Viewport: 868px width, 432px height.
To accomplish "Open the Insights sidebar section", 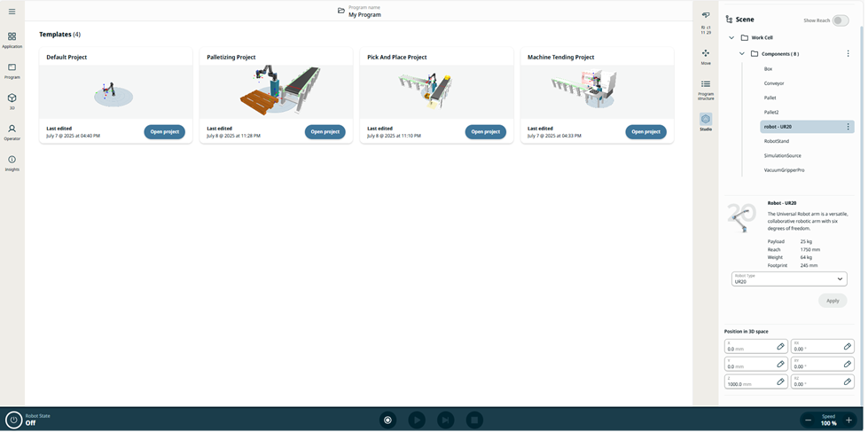I will 12,162.
